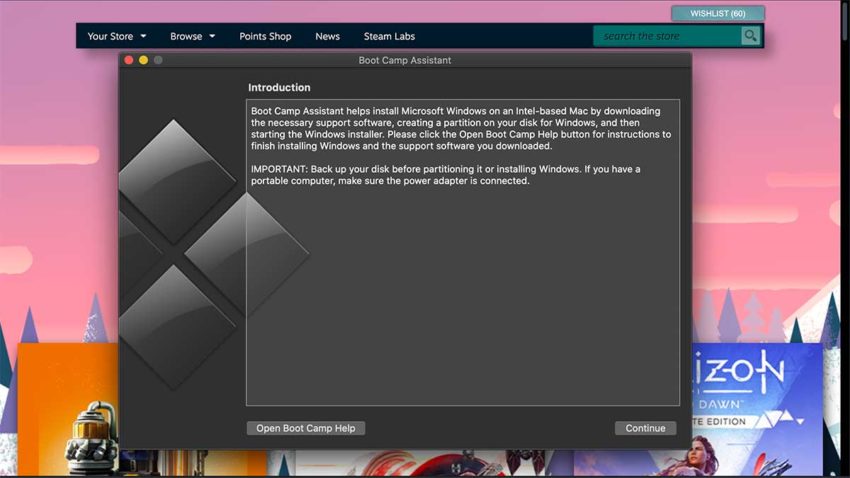The image size is (850, 478).
Task: Go to the News section
Action: (x=327, y=36)
